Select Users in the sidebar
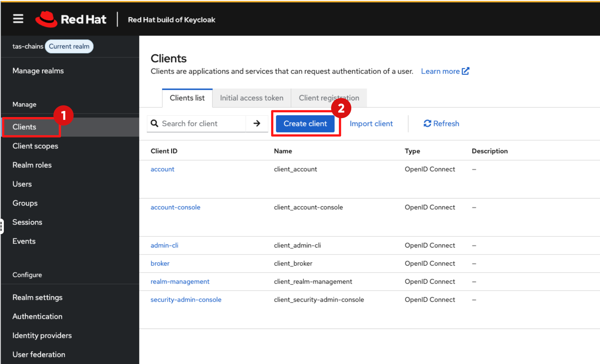 (22, 184)
